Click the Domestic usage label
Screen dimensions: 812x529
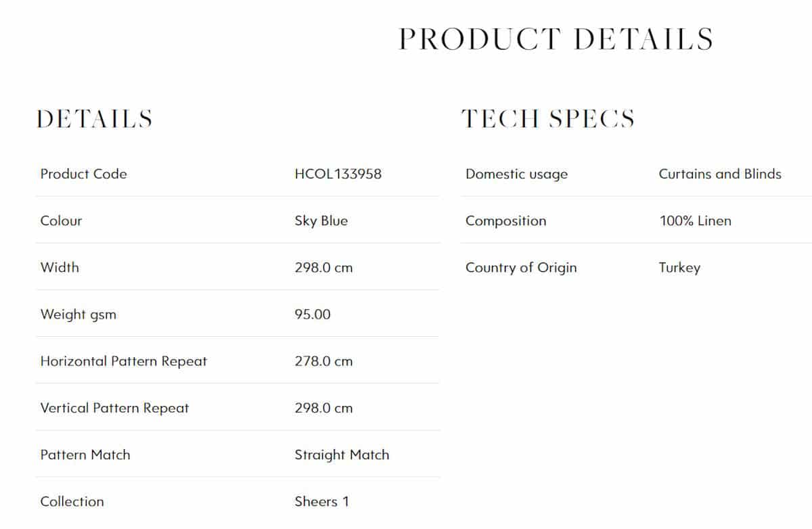[x=516, y=175]
